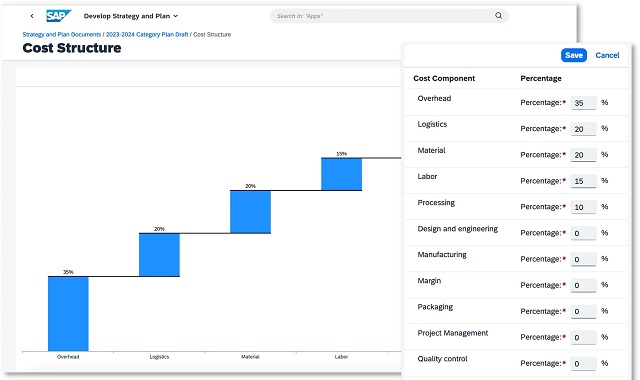640x380 pixels.
Task: Select the Design and engineering percentage input
Action: 583,233
